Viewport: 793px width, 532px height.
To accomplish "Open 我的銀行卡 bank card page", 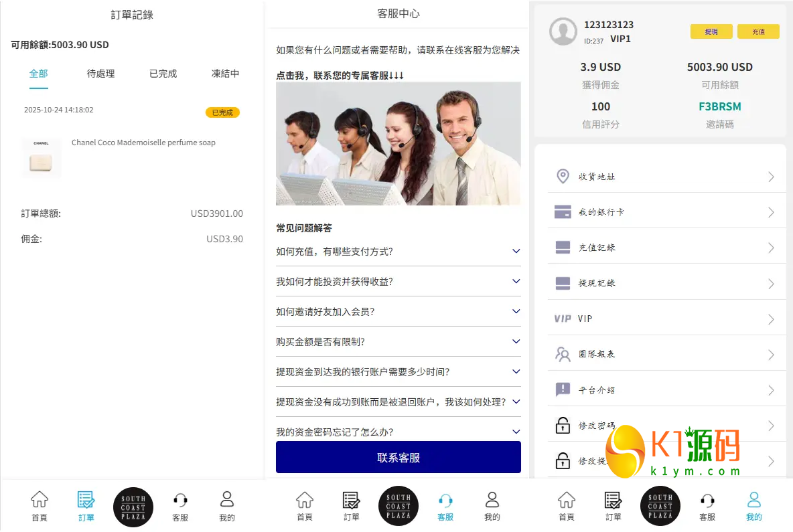I will click(666, 211).
